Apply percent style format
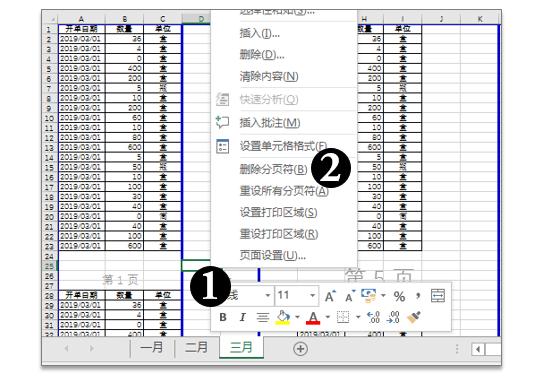This screenshot has width=541, height=376. pyautogui.click(x=399, y=297)
